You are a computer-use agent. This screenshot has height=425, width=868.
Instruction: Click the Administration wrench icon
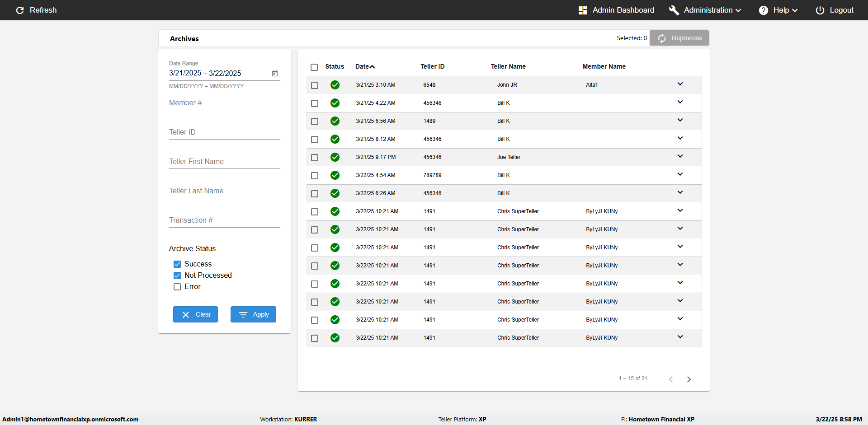[x=674, y=10]
